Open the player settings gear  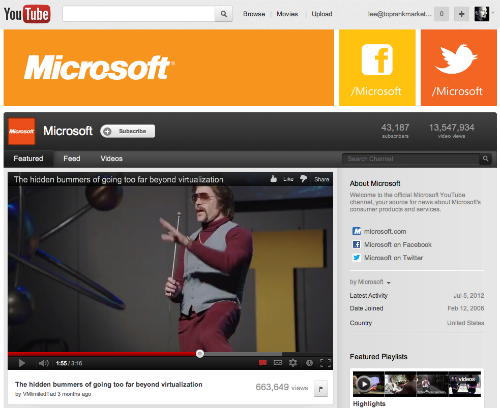[x=293, y=363]
